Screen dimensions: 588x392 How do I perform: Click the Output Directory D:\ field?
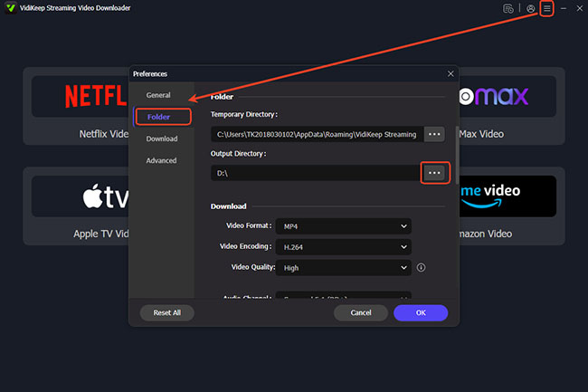click(x=316, y=173)
